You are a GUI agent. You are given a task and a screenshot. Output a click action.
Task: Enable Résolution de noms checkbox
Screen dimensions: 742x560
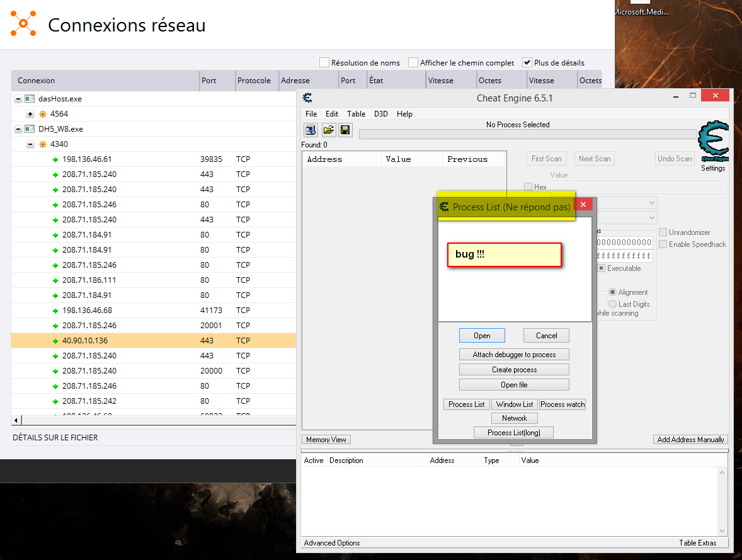tap(324, 62)
